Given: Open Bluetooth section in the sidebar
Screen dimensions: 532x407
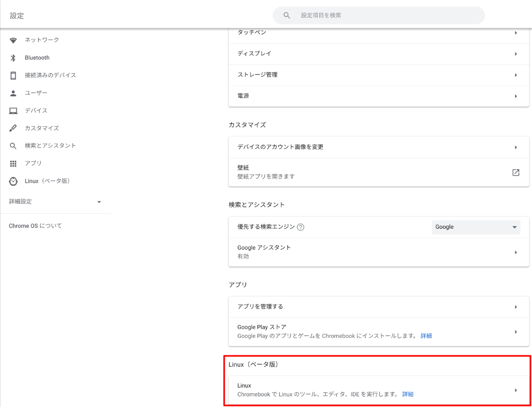Looking at the screenshot, I should pos(37,58).
